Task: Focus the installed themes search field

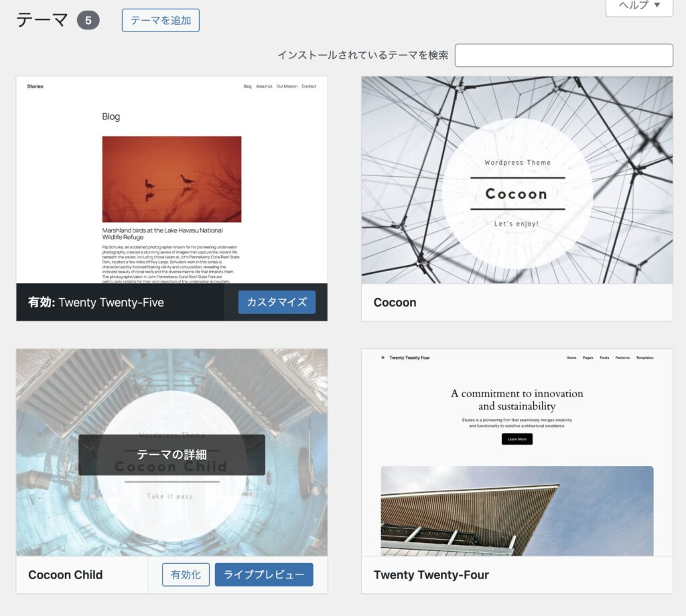Action: coord(563,56)
